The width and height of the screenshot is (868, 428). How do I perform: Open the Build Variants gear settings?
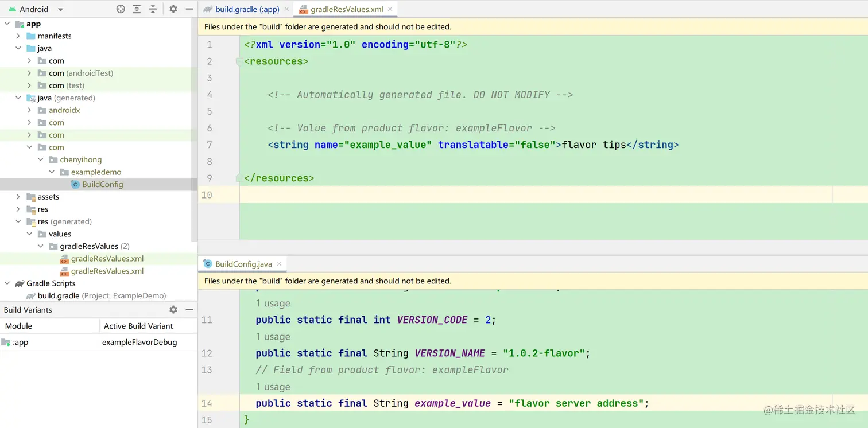coord(173,310)
